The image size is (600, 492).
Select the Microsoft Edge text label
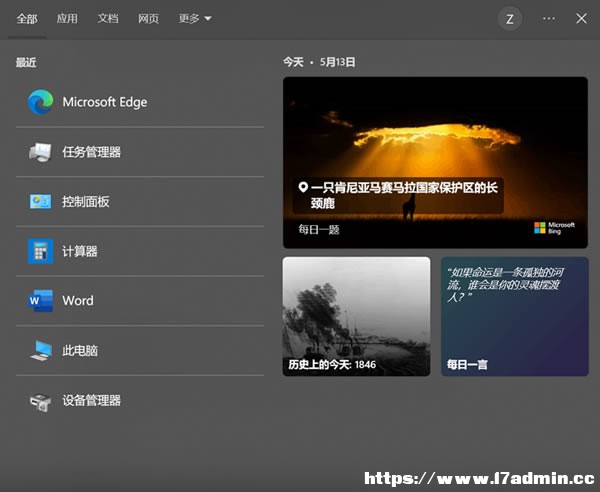(105, 102)
